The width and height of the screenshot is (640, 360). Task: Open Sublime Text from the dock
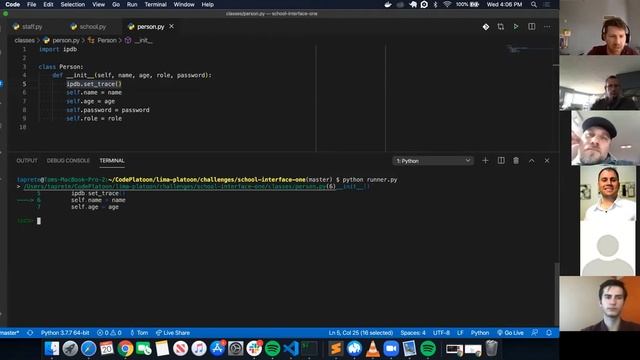click(x=336, y=349)
